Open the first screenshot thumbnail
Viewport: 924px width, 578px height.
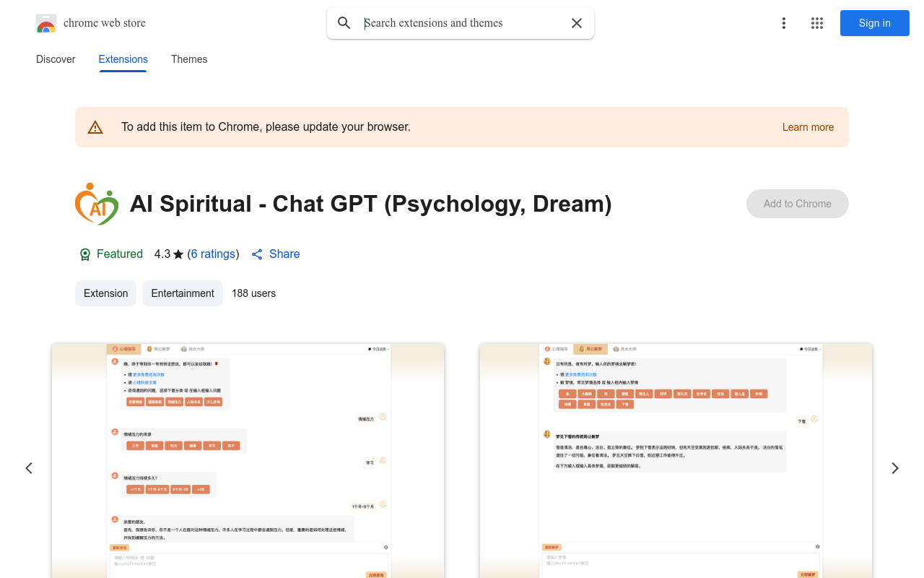[x=248, y=461]
